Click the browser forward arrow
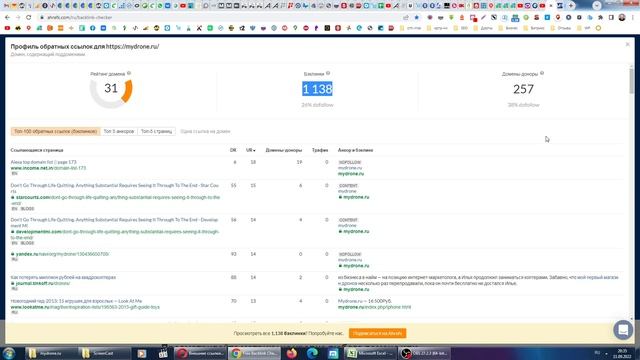The height and width of the screenshot is (360, 640). 18,18
